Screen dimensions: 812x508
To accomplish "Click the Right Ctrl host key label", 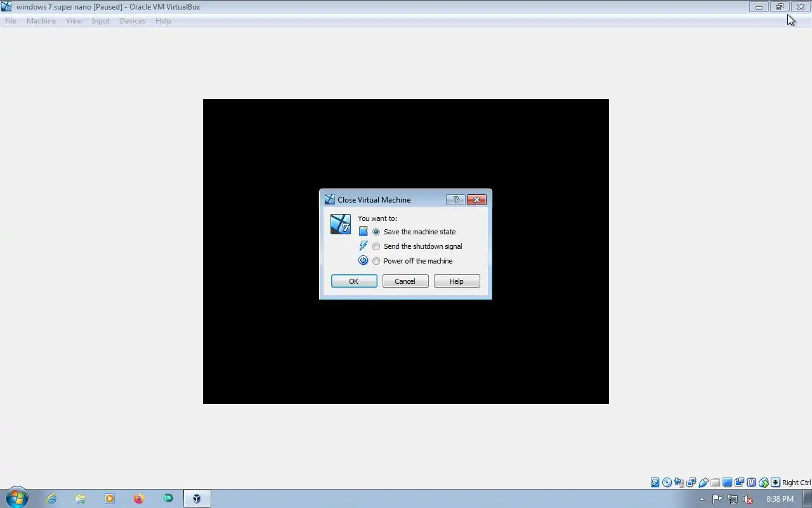I will click(796, 483).
